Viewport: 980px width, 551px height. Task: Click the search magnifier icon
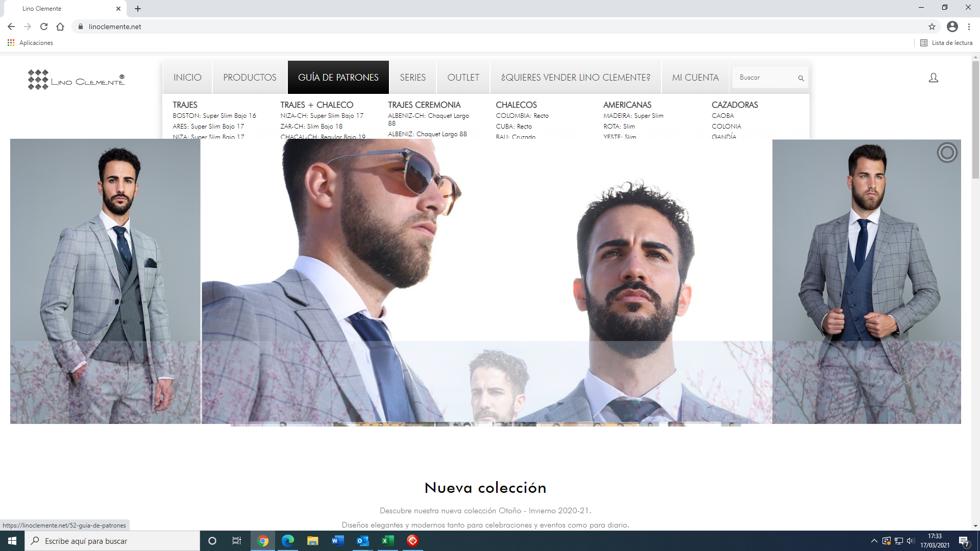[801, 78]
